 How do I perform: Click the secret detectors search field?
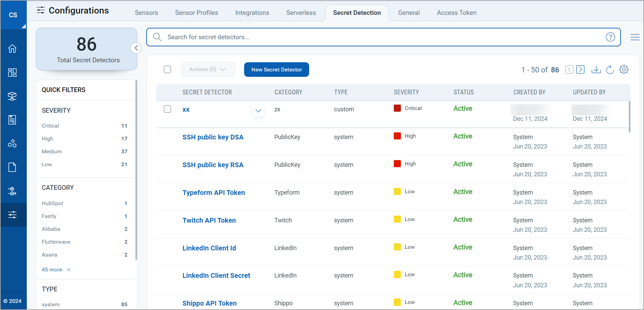pyautogui.click(x=383, y=37)
